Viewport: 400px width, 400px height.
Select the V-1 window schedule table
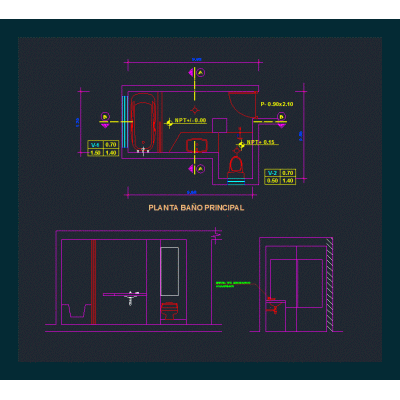[103, 149]
